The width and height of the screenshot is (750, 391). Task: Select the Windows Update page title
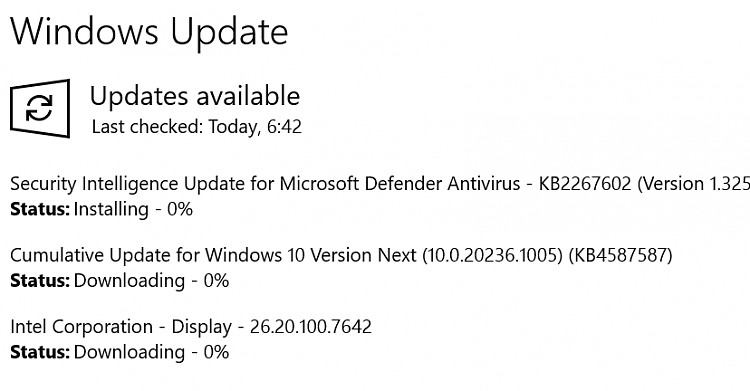(x=149, y=32)
